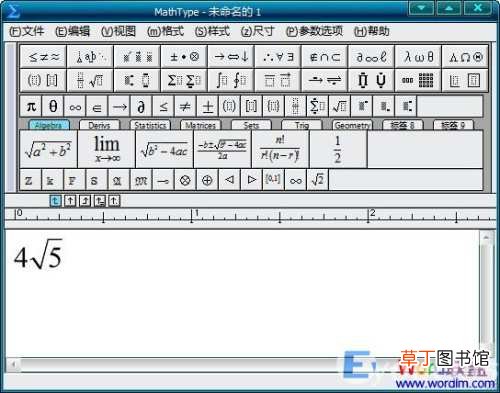
Task: Insert the n!/r!(n−r)! combination expression
Action: point(280,149)
